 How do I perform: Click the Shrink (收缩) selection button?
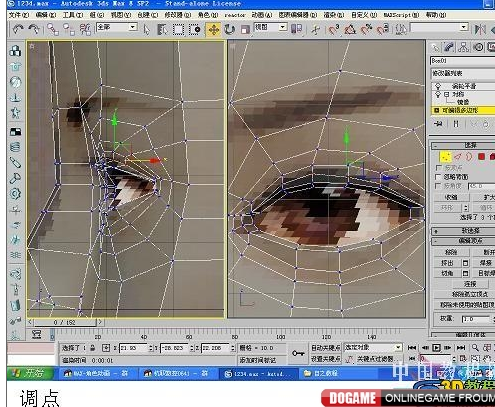[x=451, y=197]
